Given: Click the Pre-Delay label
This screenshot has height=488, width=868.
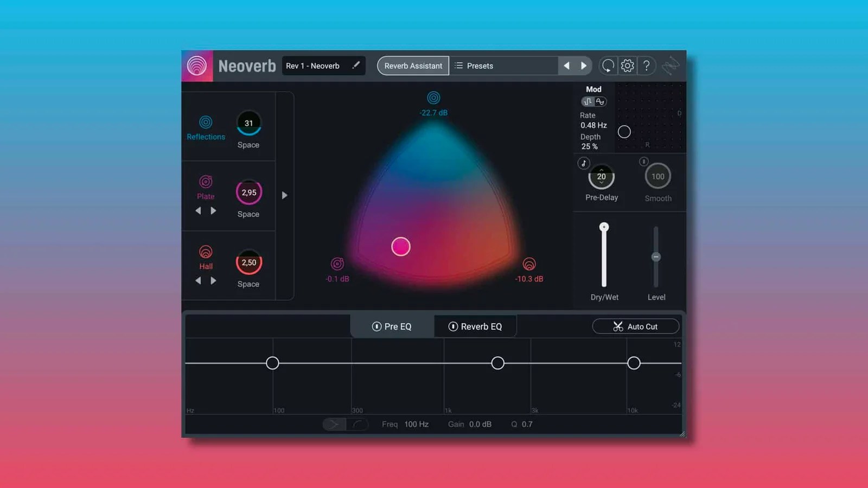Looking at the screenshot, I should click(602, 197).
